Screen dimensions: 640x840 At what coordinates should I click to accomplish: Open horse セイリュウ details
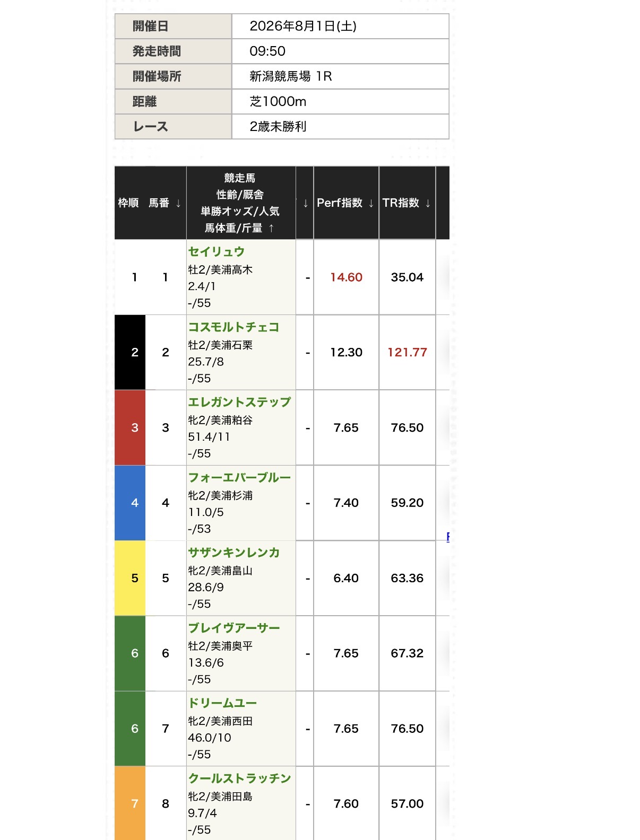coord(216,251)
